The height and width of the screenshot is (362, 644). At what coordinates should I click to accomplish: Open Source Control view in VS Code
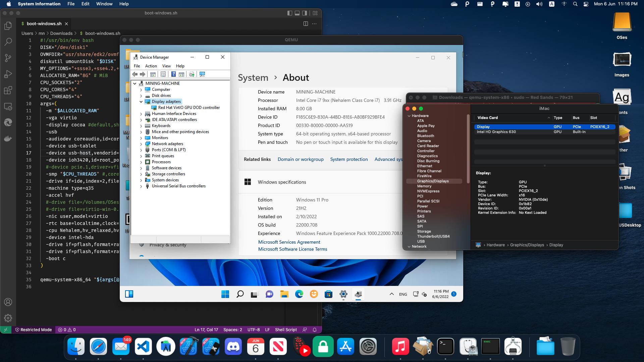click(x=8, y=58)
